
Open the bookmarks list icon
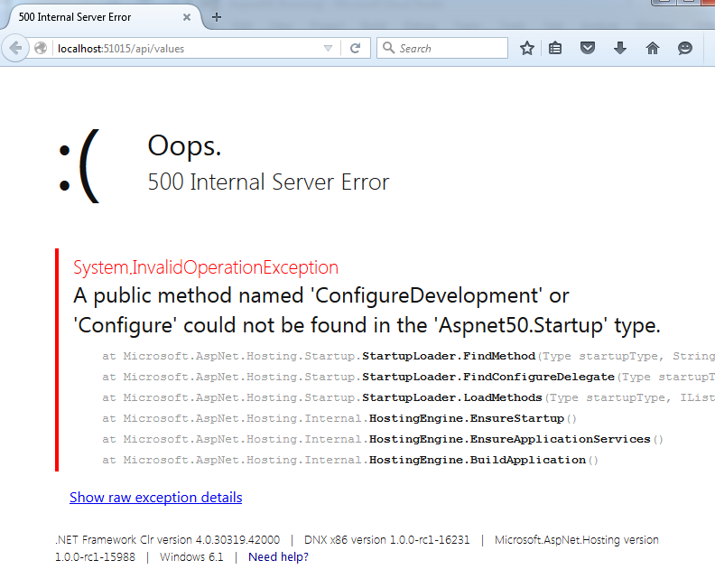tap(555, 49)
